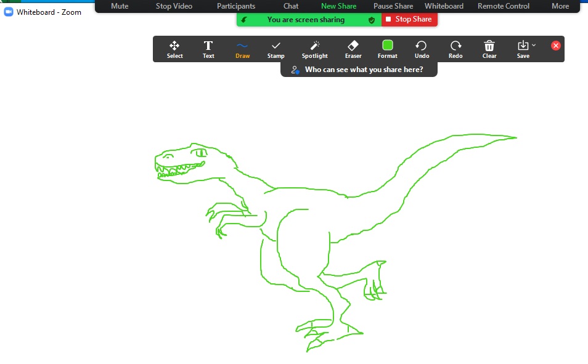The width and height of the screenshot is (588, 364).
Task: Undo the last drawing stroke
Action: pyautogui.click(x=422, y=49)
